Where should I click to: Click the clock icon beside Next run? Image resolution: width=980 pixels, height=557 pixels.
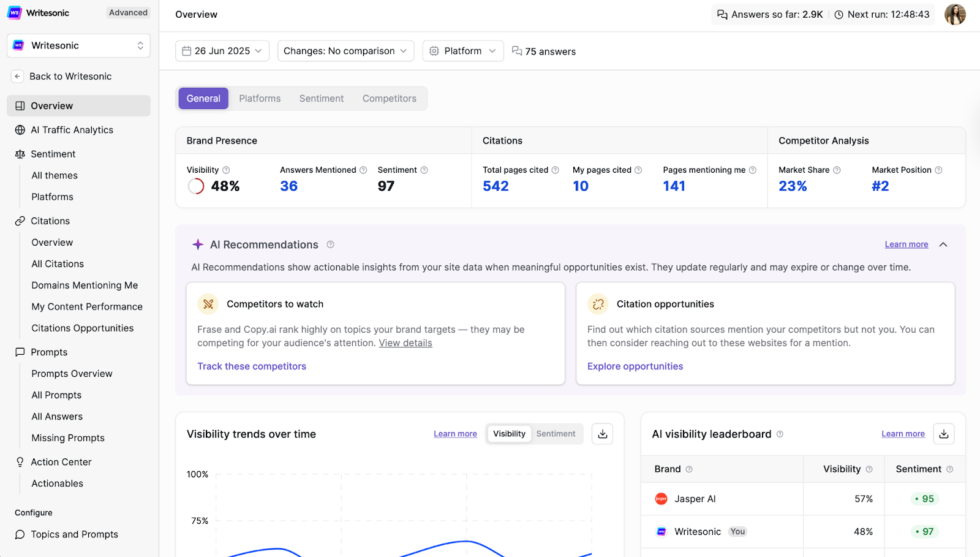(839, 15)
